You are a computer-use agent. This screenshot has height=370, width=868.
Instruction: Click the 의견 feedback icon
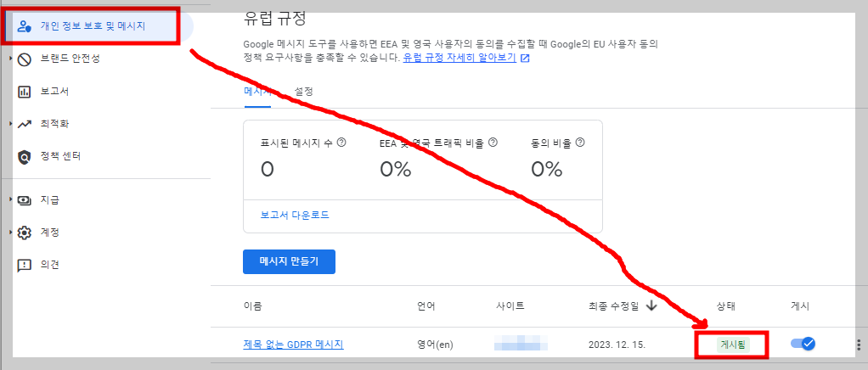click(25, 266)
